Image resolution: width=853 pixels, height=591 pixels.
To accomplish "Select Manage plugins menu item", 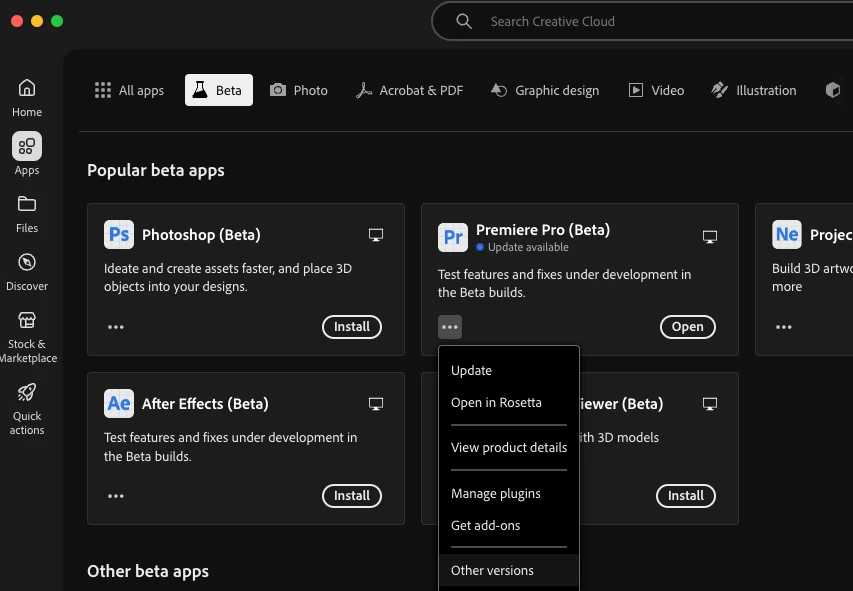I will pos(509,494).
